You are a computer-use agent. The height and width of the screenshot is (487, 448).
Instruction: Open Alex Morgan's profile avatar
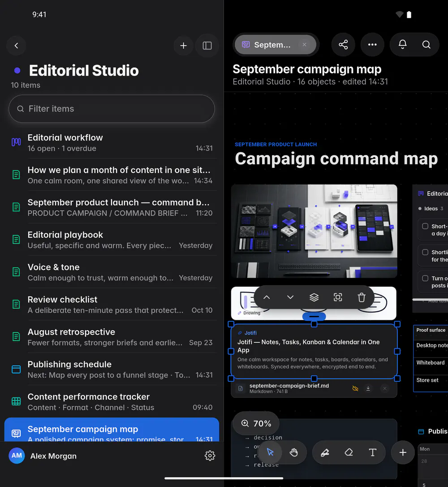[17, 456]
